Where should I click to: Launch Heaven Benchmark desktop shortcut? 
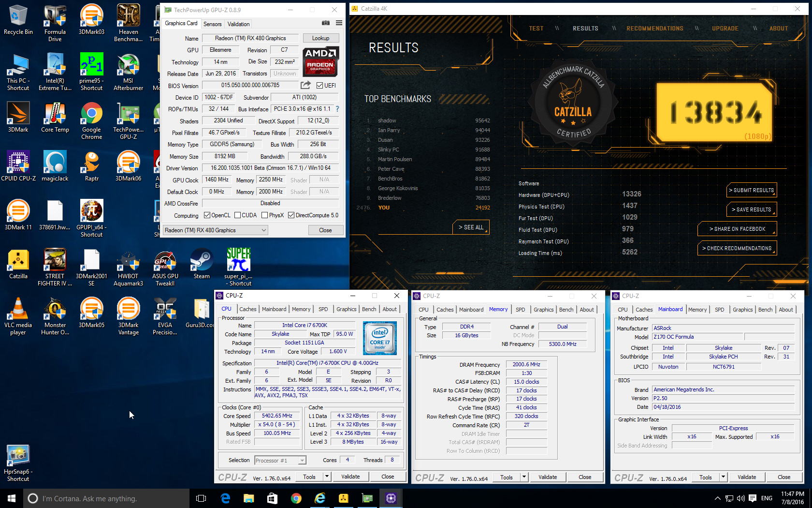tap(128, 23)
